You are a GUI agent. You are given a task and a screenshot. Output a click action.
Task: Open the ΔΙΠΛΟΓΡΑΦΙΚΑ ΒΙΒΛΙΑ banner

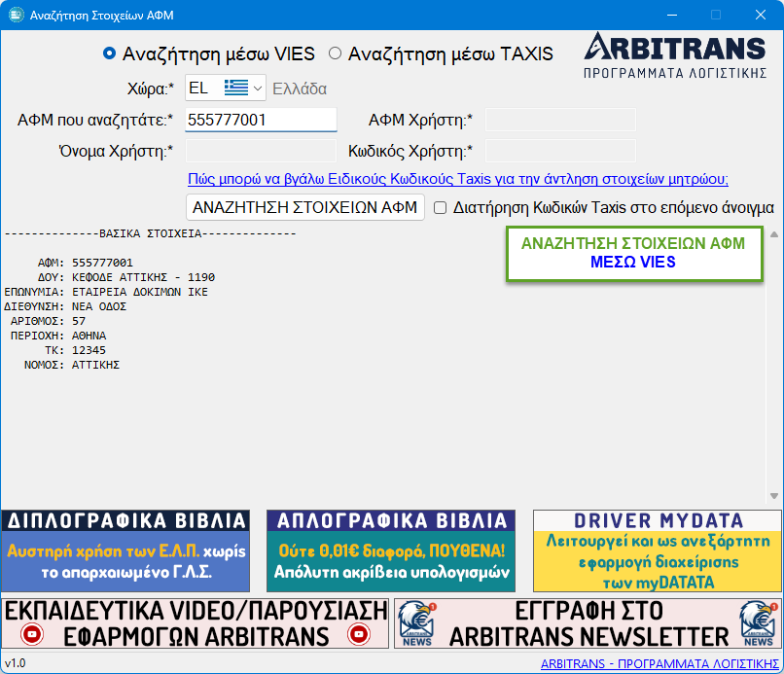click(125, 550)
